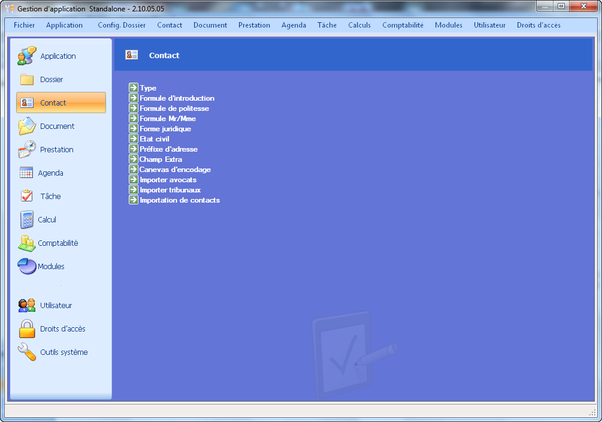Open the Importer avocats link

pos(168,179)
